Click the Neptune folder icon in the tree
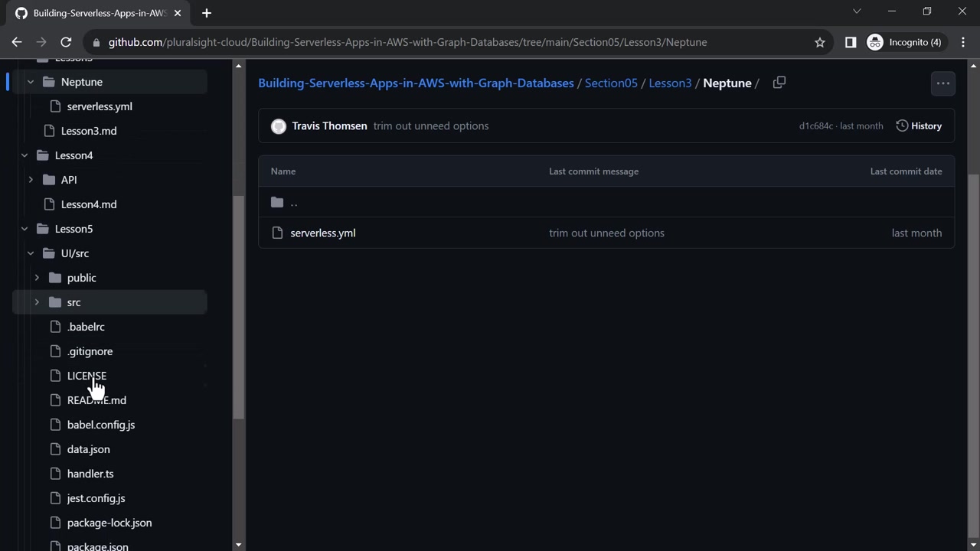Image resolution: width=980 pixels, height=551 pixels. point(49,82)
